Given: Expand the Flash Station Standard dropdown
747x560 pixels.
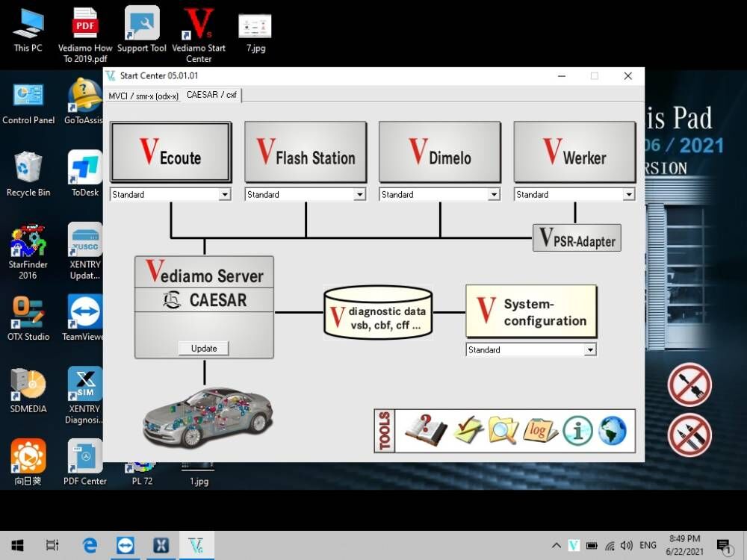Looking at the screenshot, I should [x=360, y=194].
